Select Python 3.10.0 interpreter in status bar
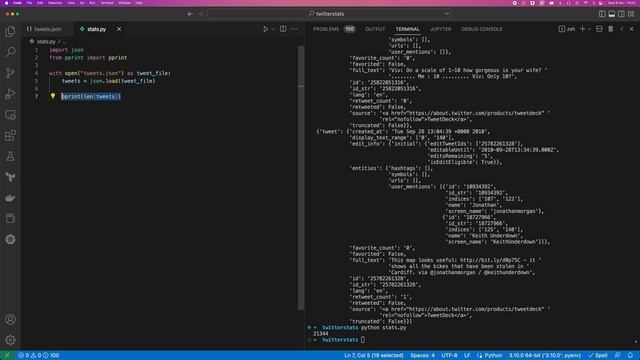 click(544, 355)
